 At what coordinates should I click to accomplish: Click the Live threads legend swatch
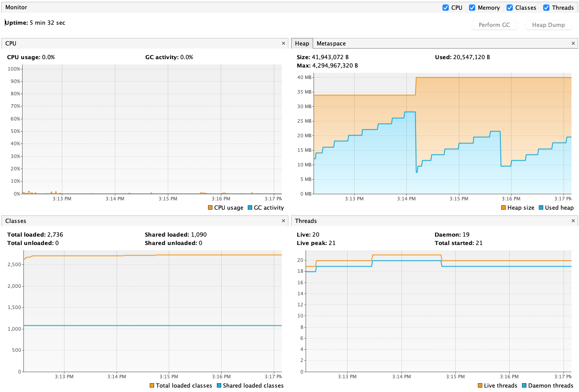pos(480,386)
